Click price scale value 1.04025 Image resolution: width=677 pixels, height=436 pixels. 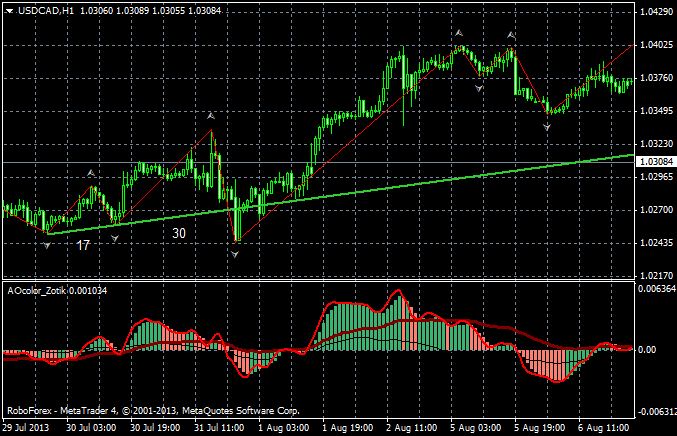coord(657,45)
